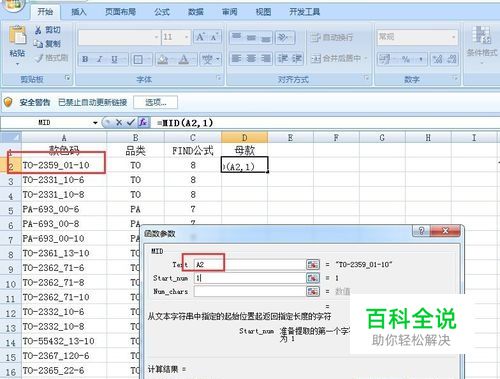The image size is (500, 379).
Task: Click the Align Text Left icon
Action: click(237, 59)
